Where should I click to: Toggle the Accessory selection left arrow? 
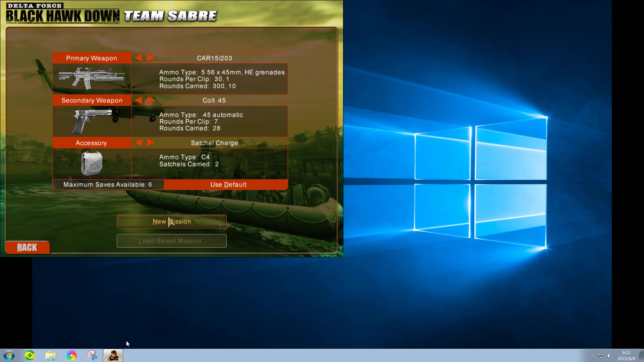[139, 143]
